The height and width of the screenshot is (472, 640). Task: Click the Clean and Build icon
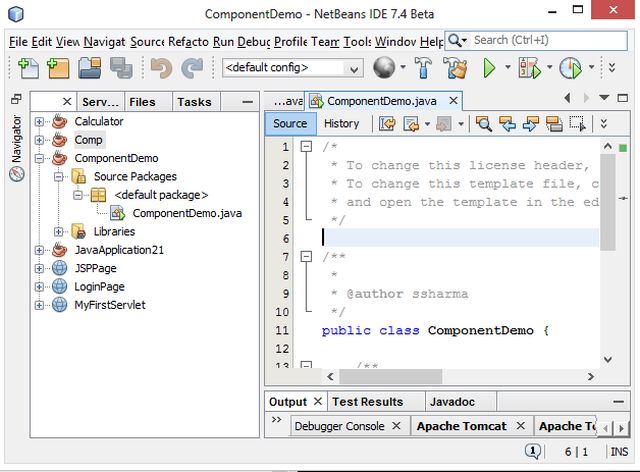pyautogui.click(x=455, y=68)
